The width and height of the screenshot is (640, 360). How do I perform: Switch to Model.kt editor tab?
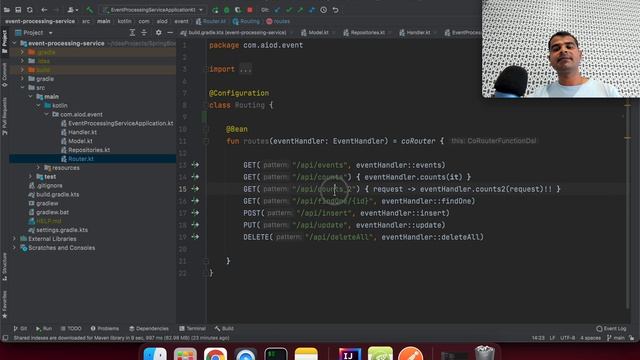tap(317, 33)
